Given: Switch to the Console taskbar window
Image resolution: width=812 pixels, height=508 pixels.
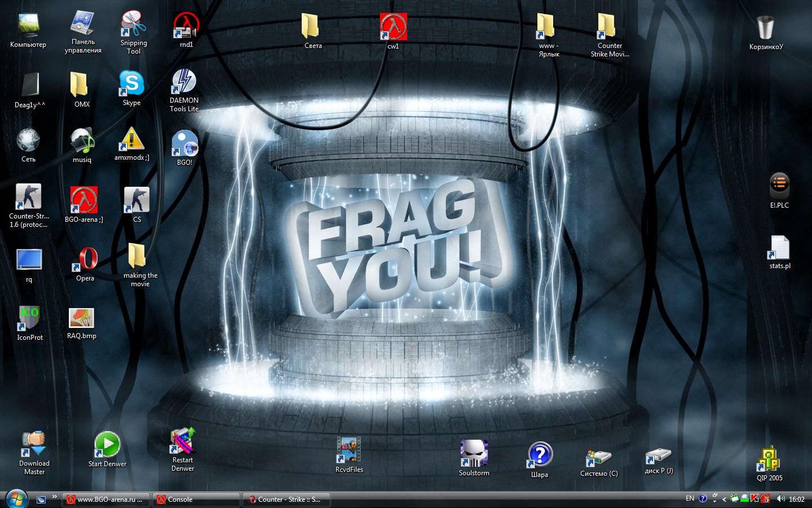Looking at the screenshot, I should (196, 500).
